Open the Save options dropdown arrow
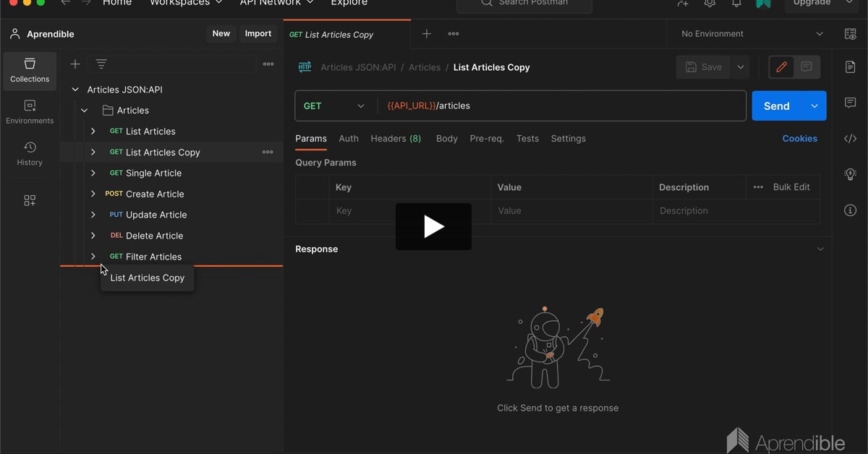Screen dimensions: 868x454 [x=740, y=67]
